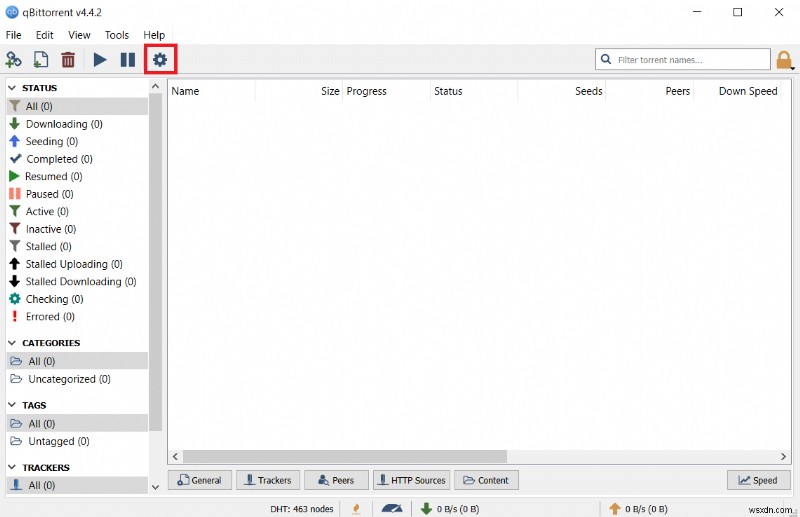This screenshot has height=517, width=800.
Task: Open the Edit menu
Action: tap(45, 35)
